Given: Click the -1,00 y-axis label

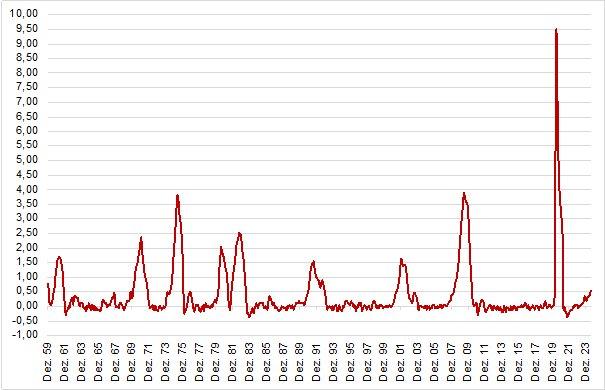Looking at the screenshot, I should pyautogui.click(x=25, y=334).
